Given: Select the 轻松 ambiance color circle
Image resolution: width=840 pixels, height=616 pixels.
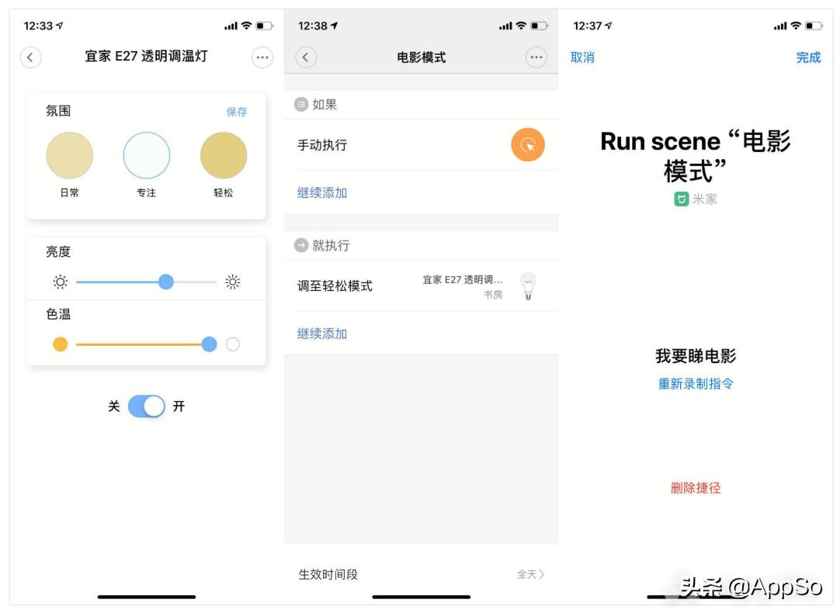Looking at the screenshot, I should (225, 155).
